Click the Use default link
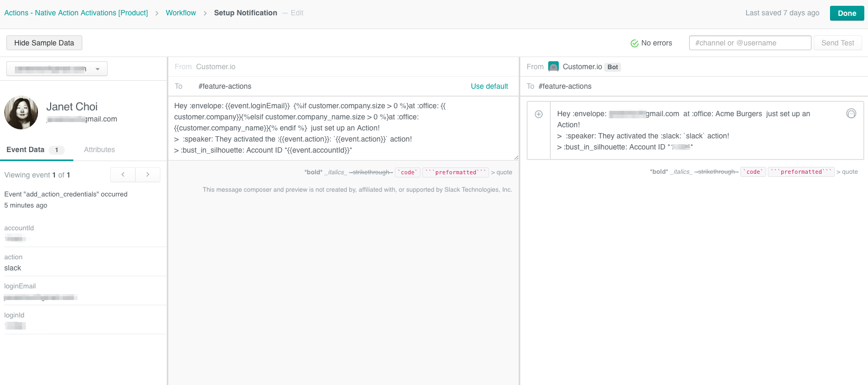This screenshot has height=385, width=868. pyautogui.click(x=489, y=86)
